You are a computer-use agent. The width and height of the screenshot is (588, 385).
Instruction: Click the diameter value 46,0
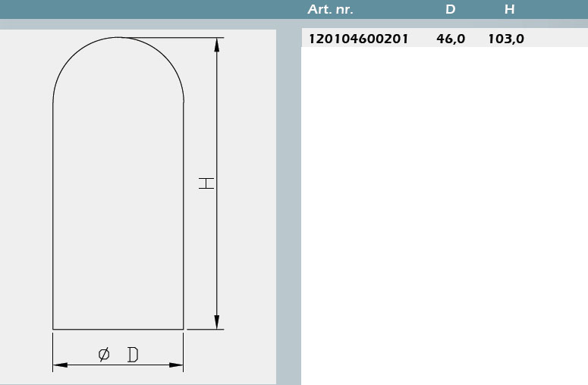point(451,39)
